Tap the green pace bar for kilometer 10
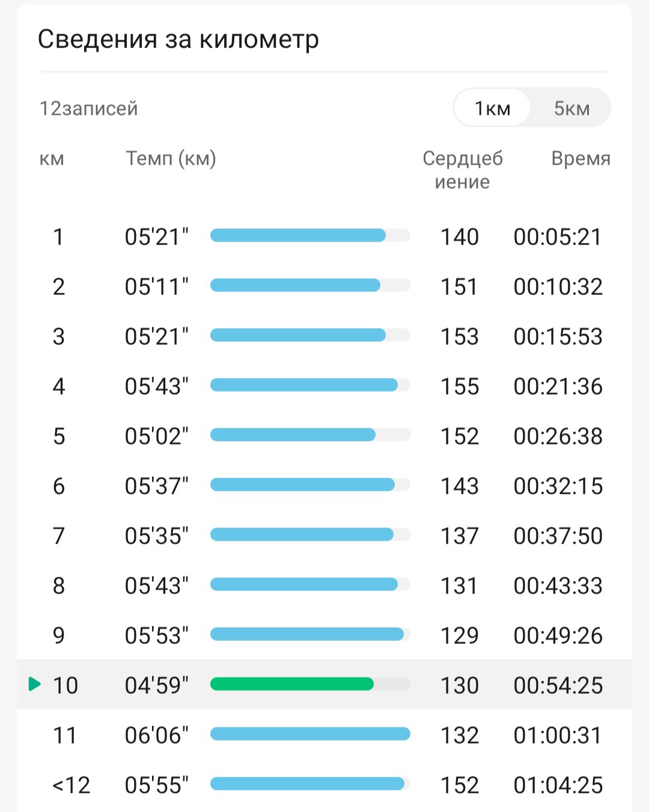Viewport: 649px width, 812px height. point(292,683)
